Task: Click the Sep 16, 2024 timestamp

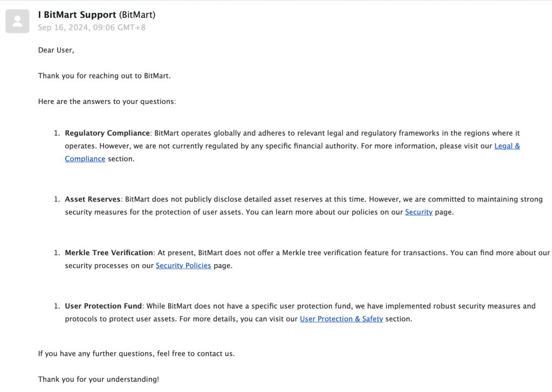Action: click(91, 27)
